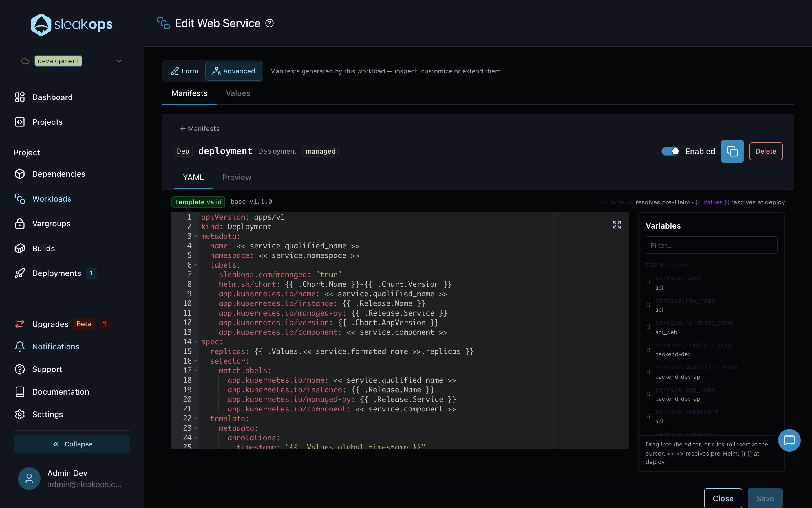Select the YAML tab

pyautogui.click(x=193, y=178)
